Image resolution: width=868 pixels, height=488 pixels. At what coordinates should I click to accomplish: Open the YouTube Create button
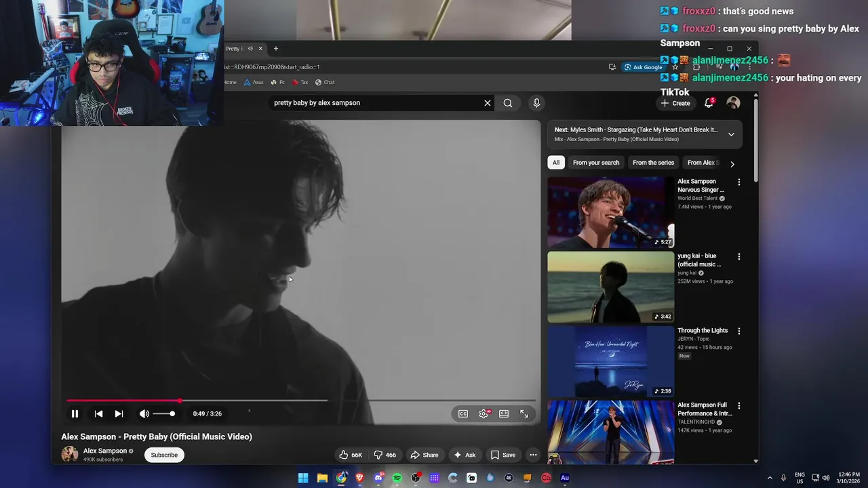[675, 103]
